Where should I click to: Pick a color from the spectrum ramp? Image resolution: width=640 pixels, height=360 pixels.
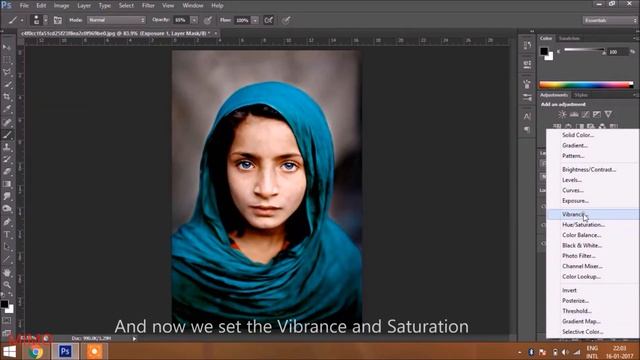(586, 85)
